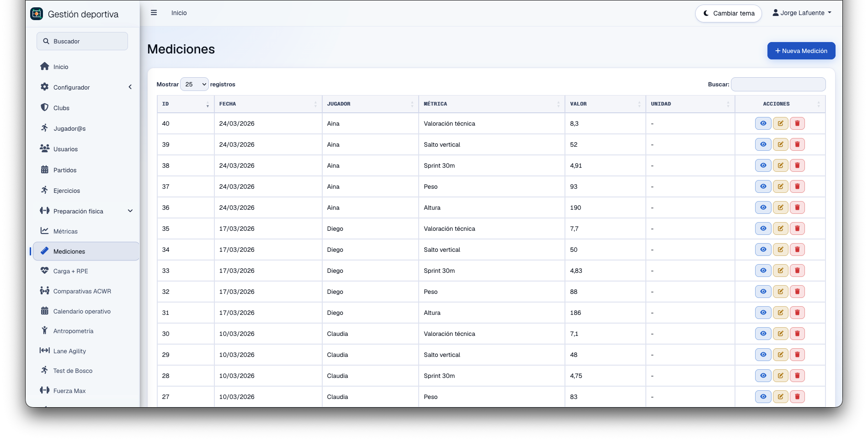View details of measurement ID 37
The height and width of the screenshot is (441, 868).
(x=763, y=186)
